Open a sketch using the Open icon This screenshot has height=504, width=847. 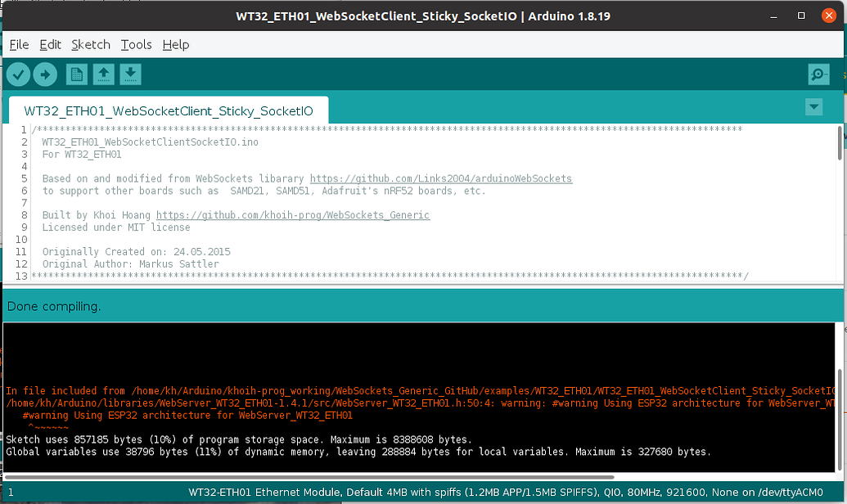point(101,74)
